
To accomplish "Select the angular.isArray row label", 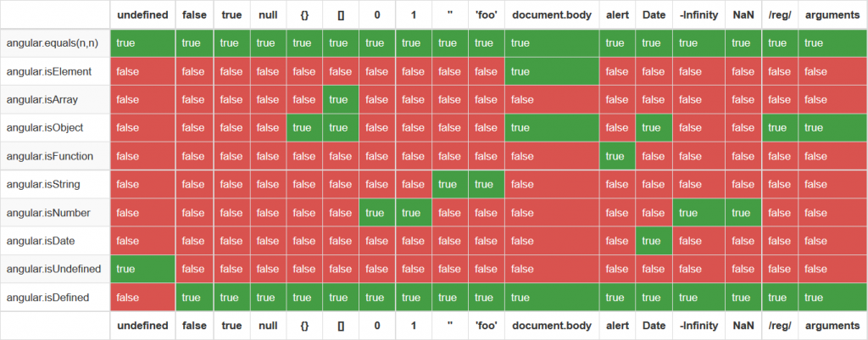I will click(x=55, y=99).
